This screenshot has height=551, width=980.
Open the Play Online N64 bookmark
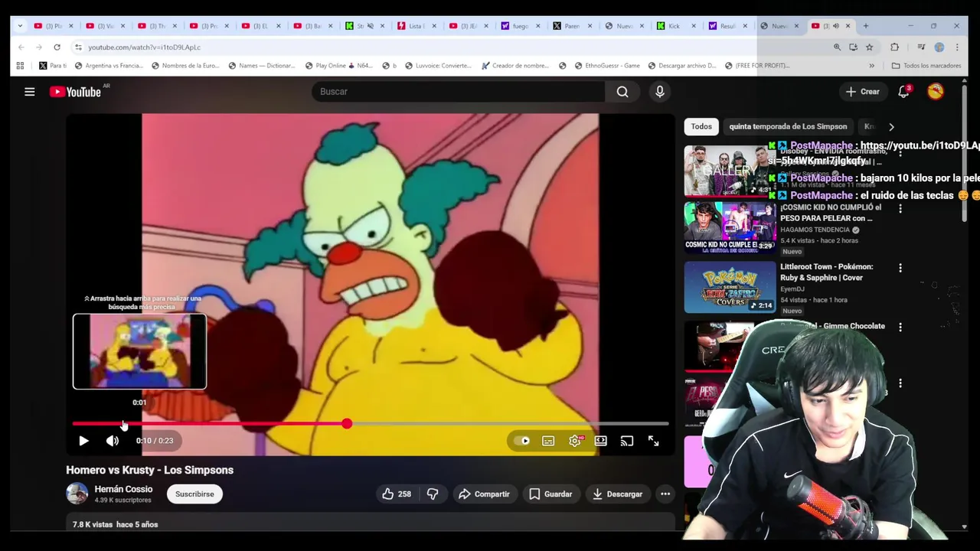(x=338, y=66)
